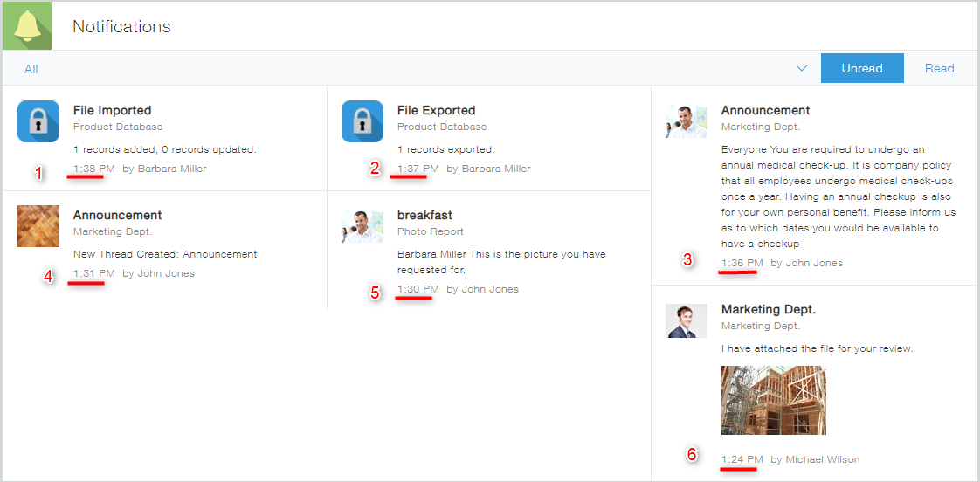Screen dimensions: 980x482
Task: Click the 1:24 PM timestamp by Michael Wilson
Action: pos(742,459)
